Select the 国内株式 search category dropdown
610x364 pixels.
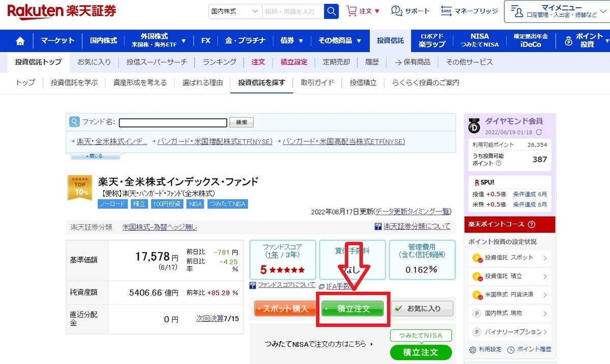click(x=235, y=11)
